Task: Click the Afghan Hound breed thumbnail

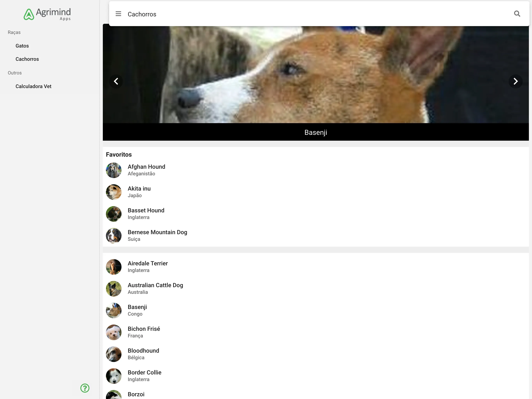Action: click(114, 170)
